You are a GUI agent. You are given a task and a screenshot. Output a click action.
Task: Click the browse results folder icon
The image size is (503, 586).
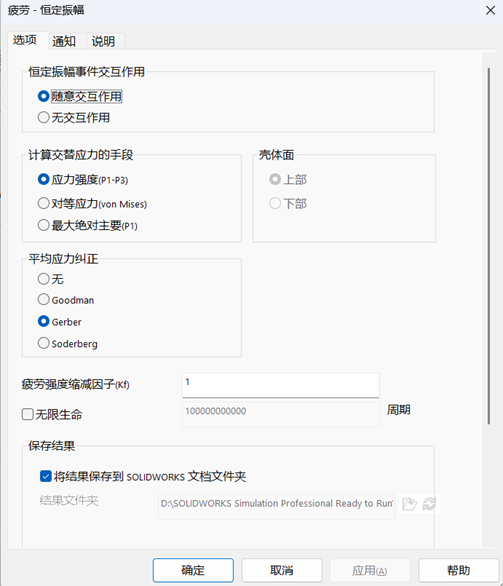[x=409, y=504]
